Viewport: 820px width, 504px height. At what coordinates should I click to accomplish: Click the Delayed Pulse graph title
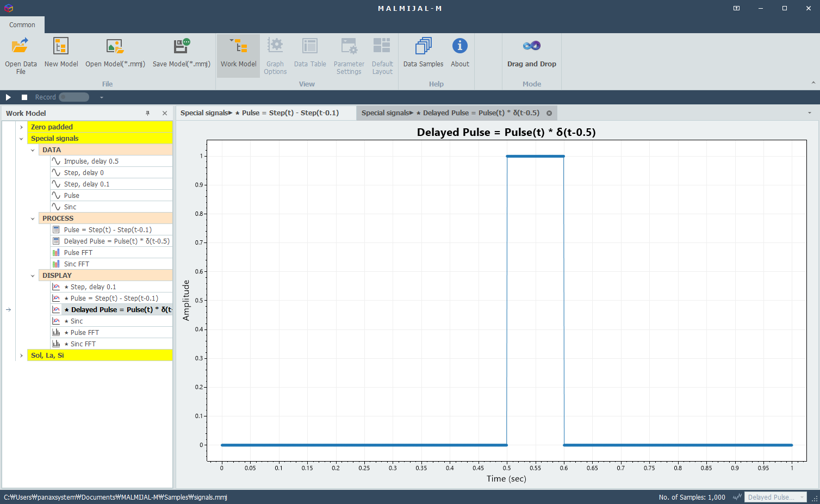coord(506,132)
